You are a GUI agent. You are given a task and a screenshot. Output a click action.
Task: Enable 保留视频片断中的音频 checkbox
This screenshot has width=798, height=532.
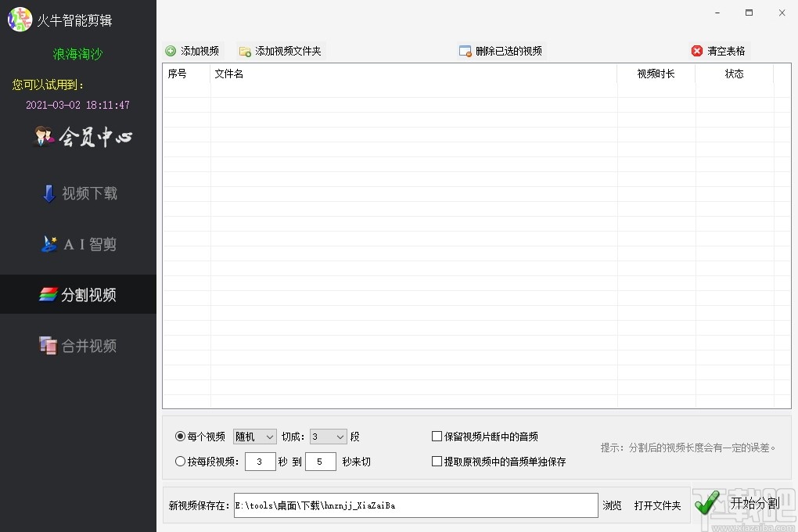[x=437, y=436]
